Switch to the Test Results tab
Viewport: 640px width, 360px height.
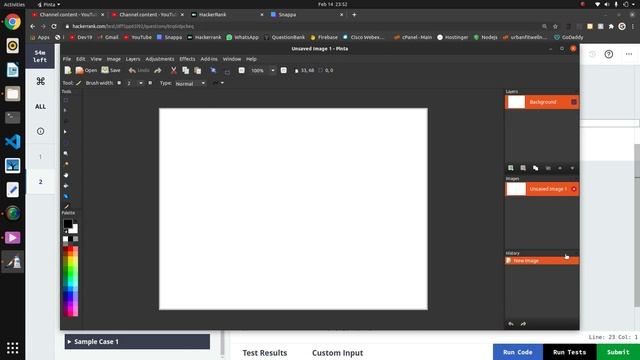[264, 353]
